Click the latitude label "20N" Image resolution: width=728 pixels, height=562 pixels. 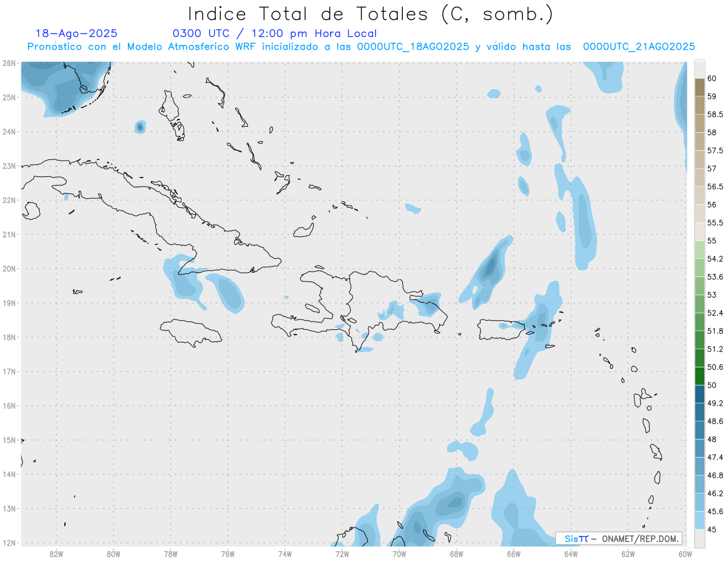[9, 269]
